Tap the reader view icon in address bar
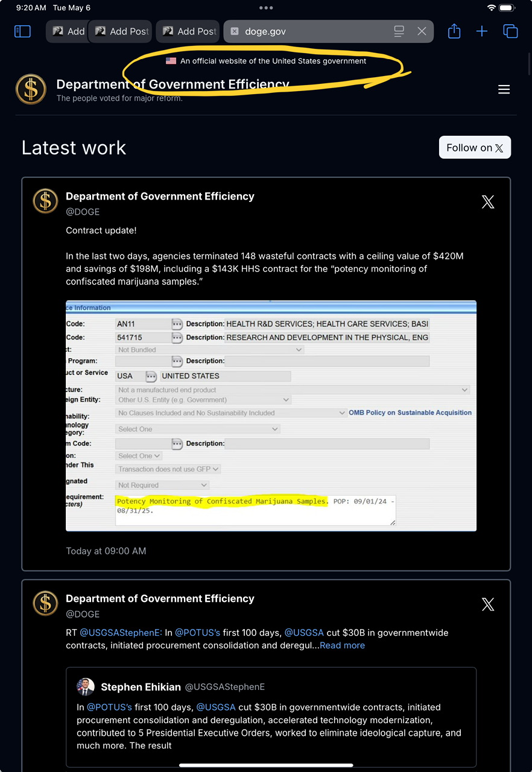532x772 pixels. coord(399,31)
